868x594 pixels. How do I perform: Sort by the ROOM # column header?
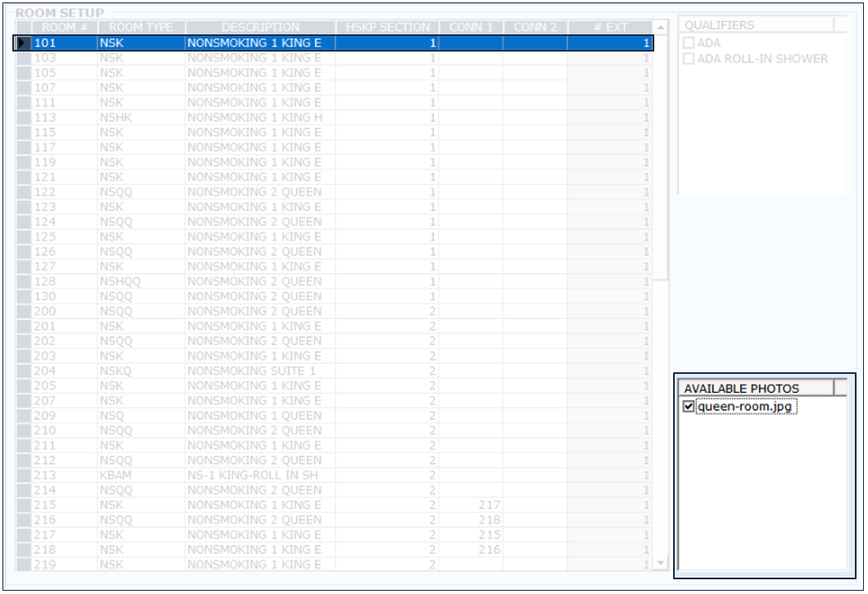[x=65, y=28]
